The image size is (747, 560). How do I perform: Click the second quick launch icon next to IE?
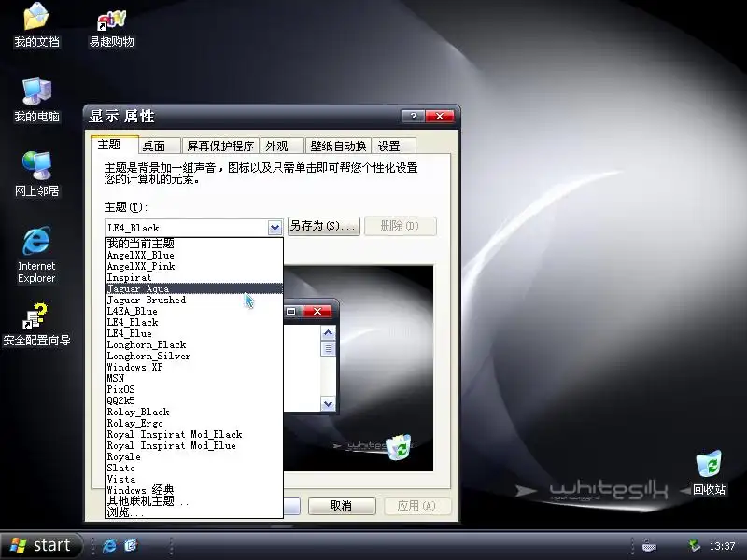[131, 545]
